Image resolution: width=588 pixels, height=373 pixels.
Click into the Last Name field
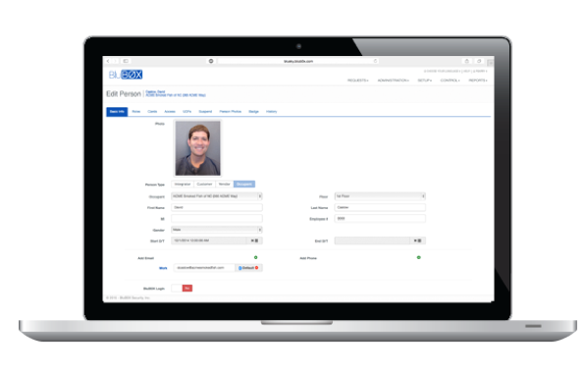(x=380, y=207)
